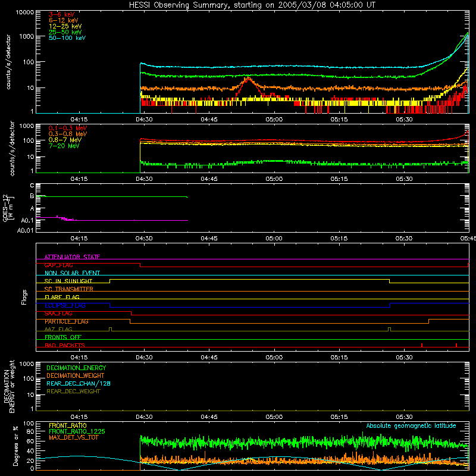The width and height of the screenshot is (476, 476).
Task: Click the 05:45 tick label on GOES plot
Action: coord(468,239)
